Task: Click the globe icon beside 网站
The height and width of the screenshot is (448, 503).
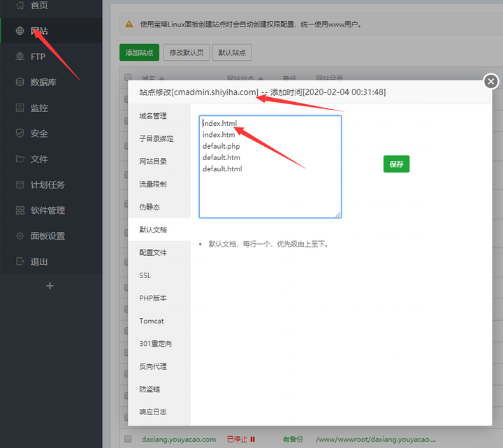Action: pos(20,31)
